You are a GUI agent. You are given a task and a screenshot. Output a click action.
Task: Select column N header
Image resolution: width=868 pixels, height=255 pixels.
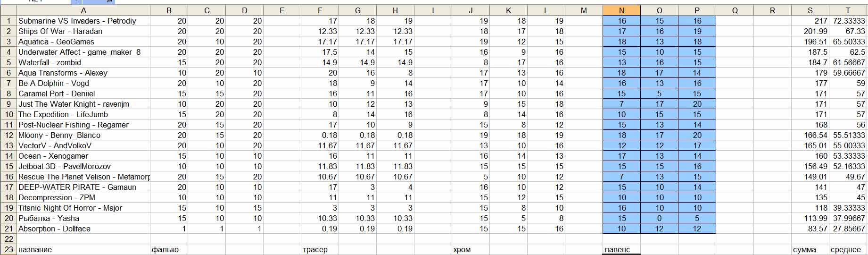pos(621,10)
